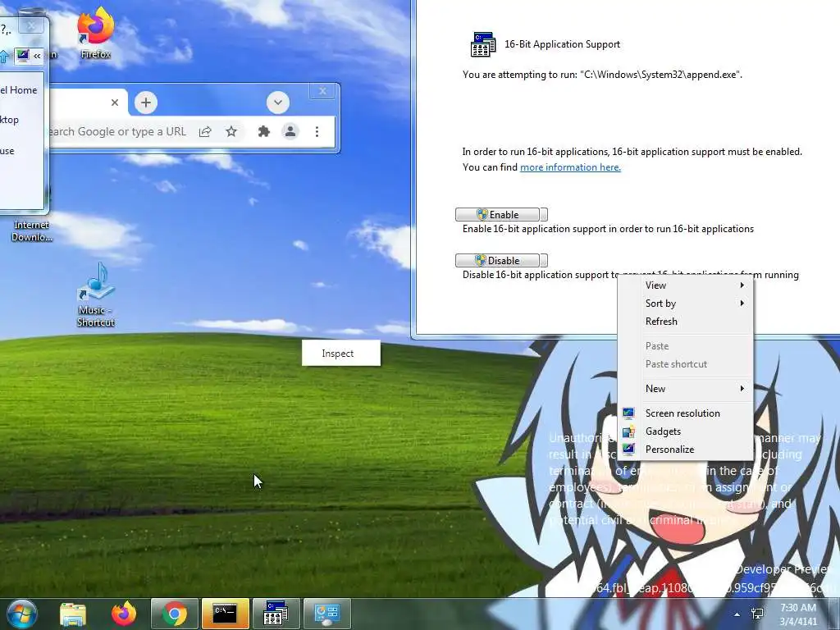Bookmark this page with the star icon
Viewport: 840px width, 630px height.
[231, 131]
